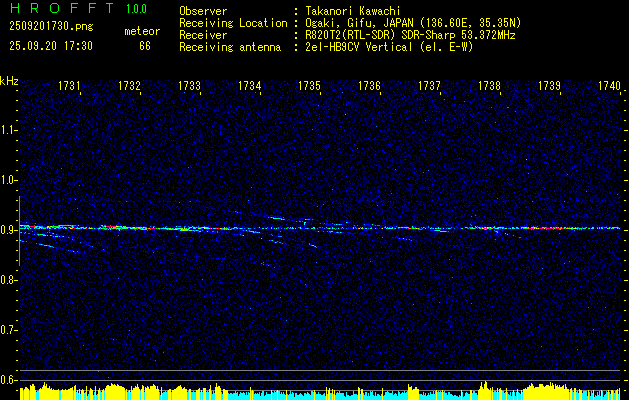The width and height of the screenshot is (629, 400).
Task: Click the Receiver field label
Action: 203,35
